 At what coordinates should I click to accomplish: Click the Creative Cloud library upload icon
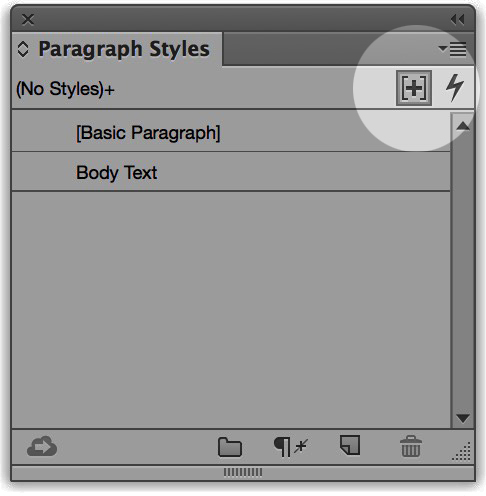[42, 446]
